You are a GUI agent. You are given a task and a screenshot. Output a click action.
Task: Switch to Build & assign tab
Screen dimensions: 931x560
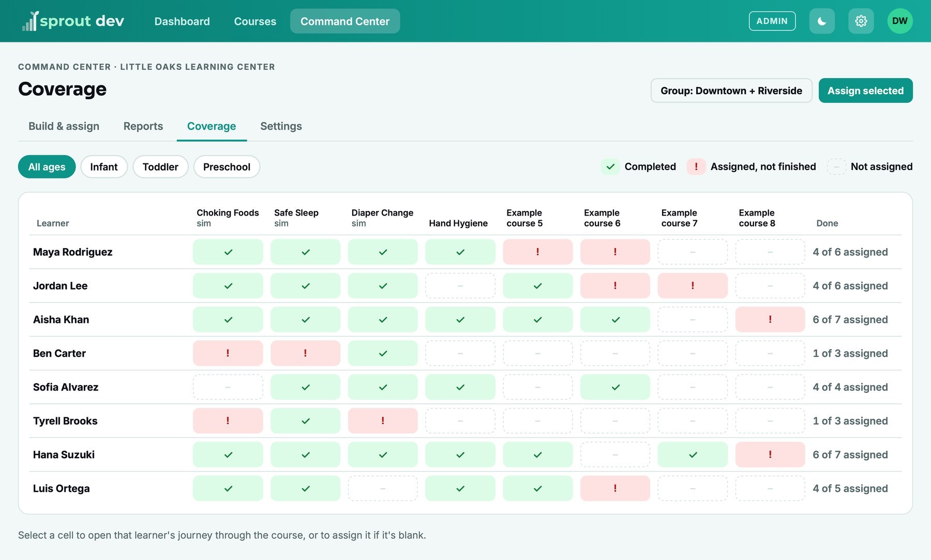pos(64,126)
